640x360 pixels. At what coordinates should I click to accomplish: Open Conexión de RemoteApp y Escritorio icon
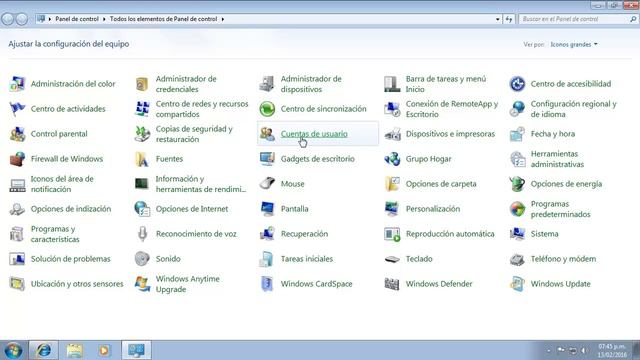[392, 109]
